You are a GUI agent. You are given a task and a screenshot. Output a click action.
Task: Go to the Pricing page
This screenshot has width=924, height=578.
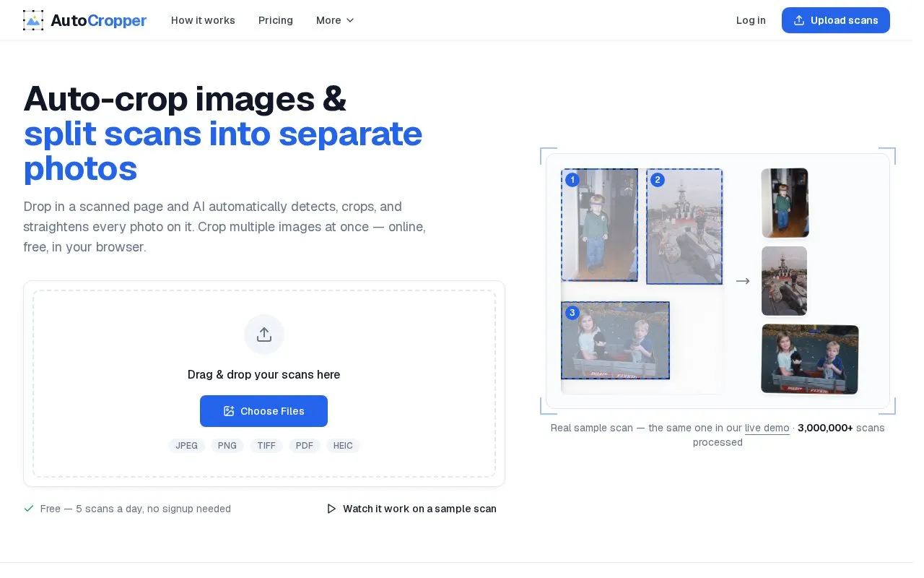click(276, 20)
